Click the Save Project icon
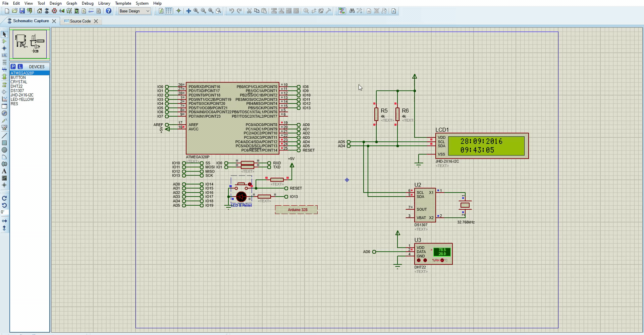The height and width of the screenshot is (335, 644). [22, 11]
